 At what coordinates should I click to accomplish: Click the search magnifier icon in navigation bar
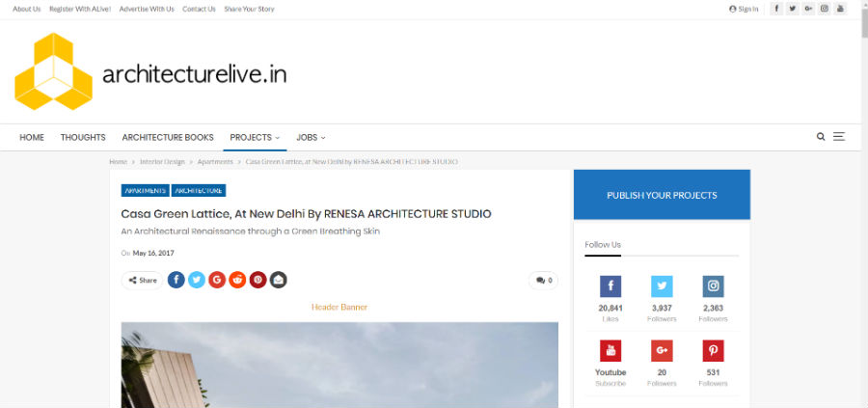[x=821, y=137]
